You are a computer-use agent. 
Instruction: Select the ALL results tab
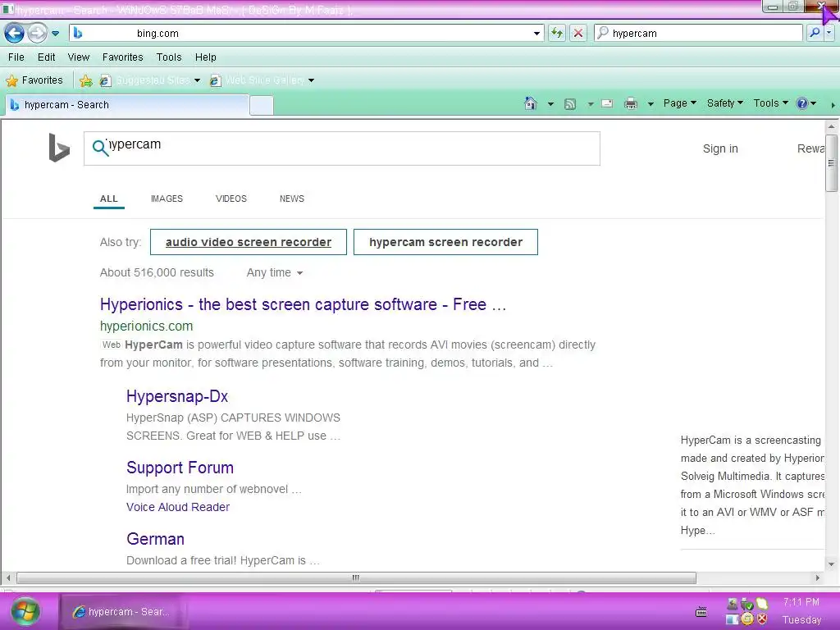pyautogui.click(x=109, y=199)
